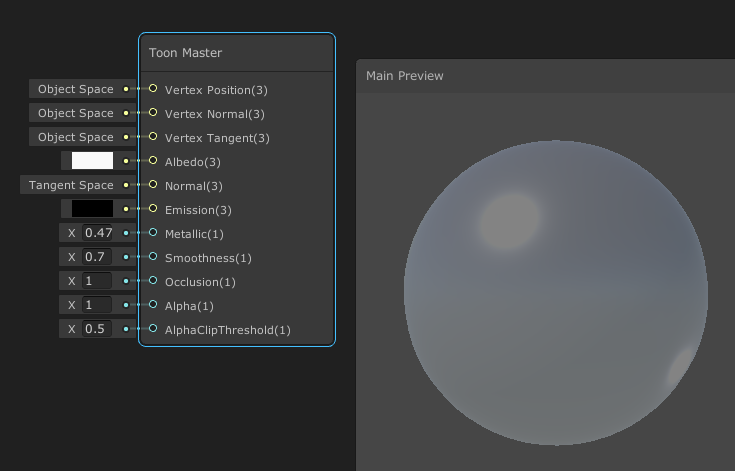Click the Vertex Tangent input port
Viewport: 735px width, 471px height.
(153, 136)
